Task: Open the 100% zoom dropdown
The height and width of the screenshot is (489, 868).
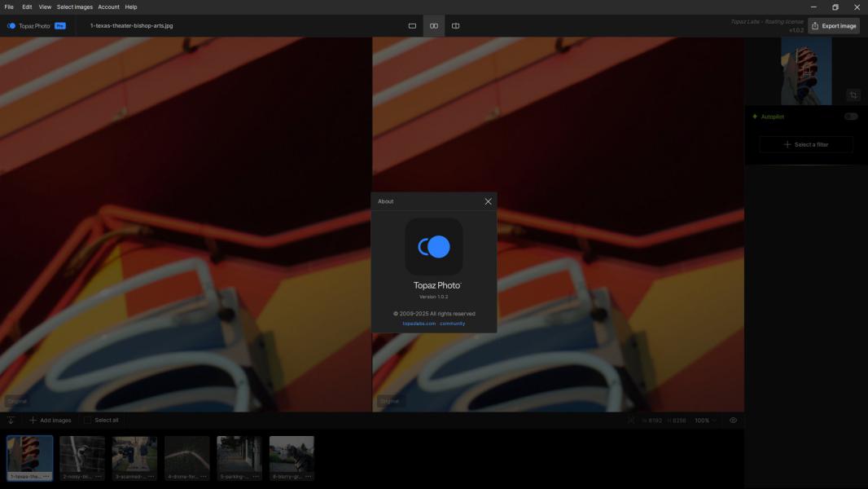Action: (704, 421)
